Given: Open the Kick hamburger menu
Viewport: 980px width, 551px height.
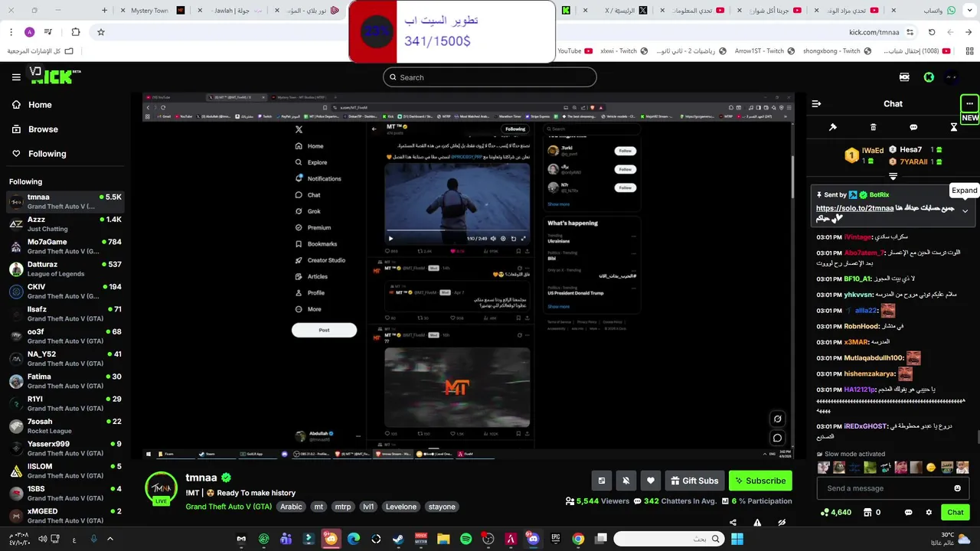Looking at the screenshot, I should (16, 77).
